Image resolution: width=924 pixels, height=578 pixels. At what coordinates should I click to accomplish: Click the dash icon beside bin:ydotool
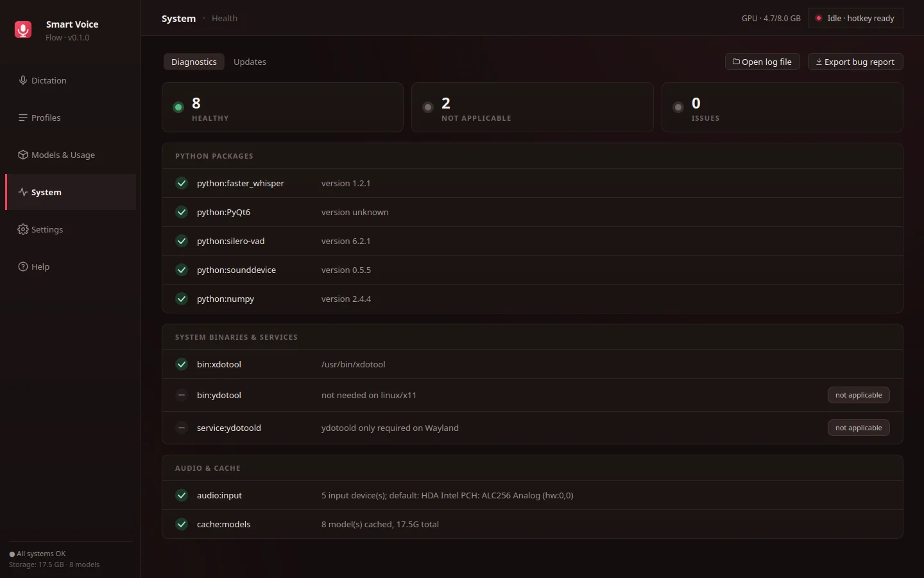(182, 395)
